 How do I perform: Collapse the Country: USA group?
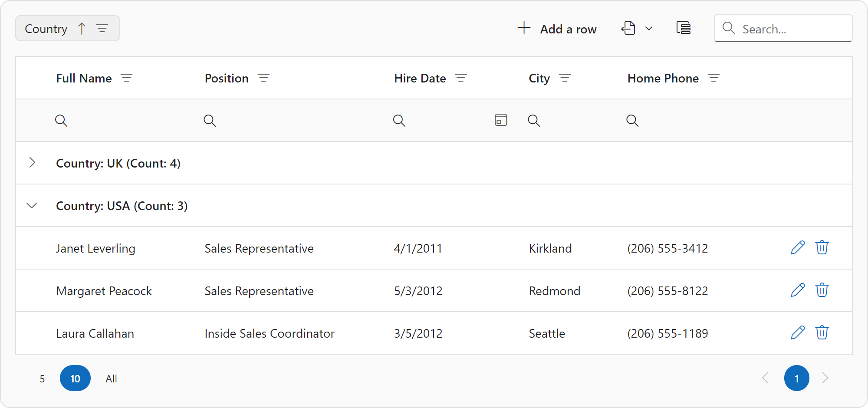(32, 205)
